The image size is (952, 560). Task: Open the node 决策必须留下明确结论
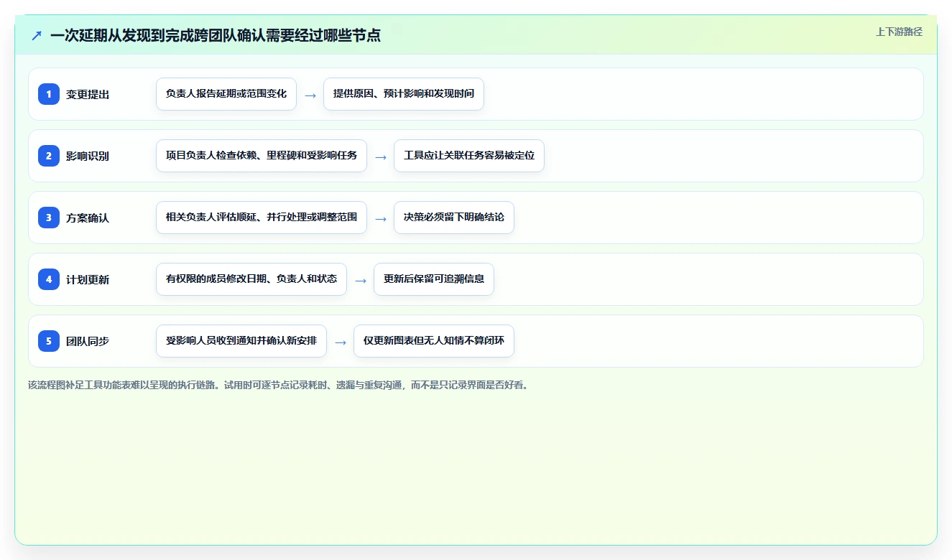tap(454, 218)
